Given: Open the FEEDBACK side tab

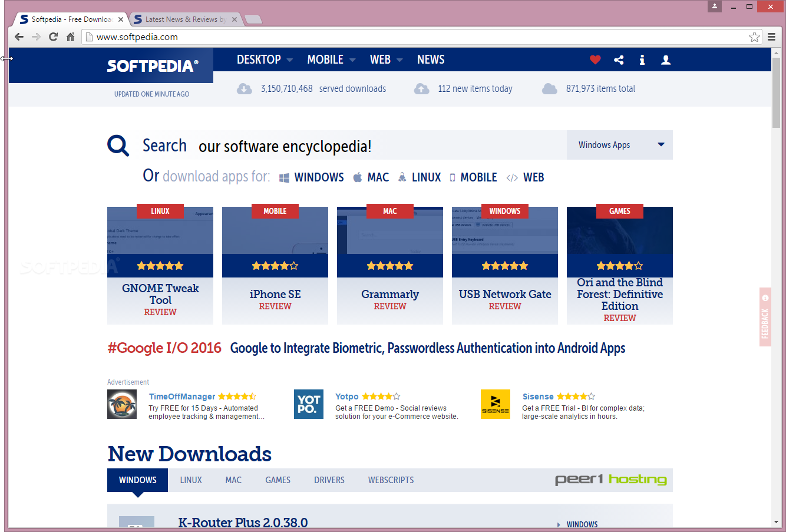Looking at the screenshot, I should click(x=765, y=317).
